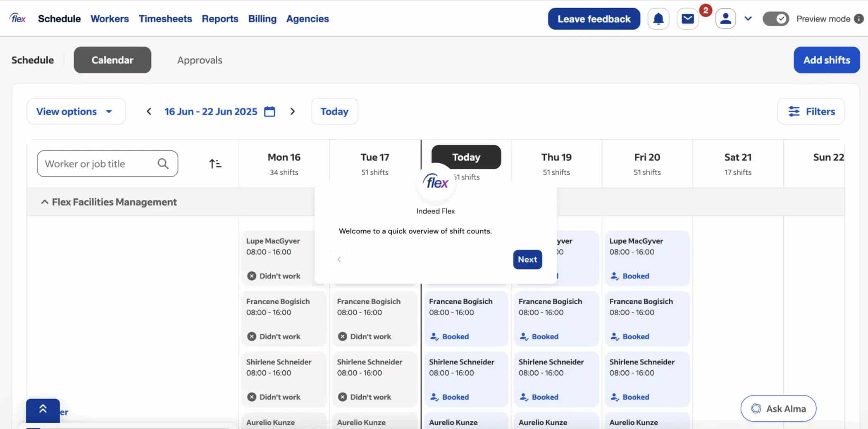
Task: Go to next week arrow
Action: [x=292, y=112]
